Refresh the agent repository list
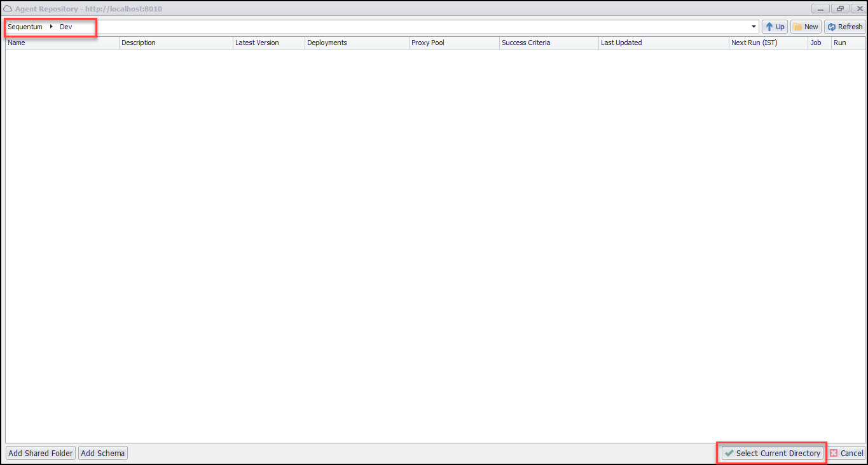868x465 pixels. 844,26
